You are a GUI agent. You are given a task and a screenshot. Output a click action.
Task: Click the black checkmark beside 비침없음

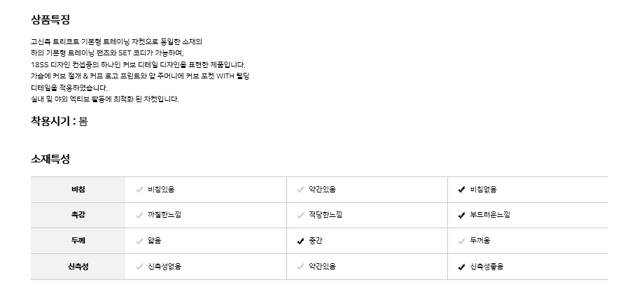[x=461, y=190]
